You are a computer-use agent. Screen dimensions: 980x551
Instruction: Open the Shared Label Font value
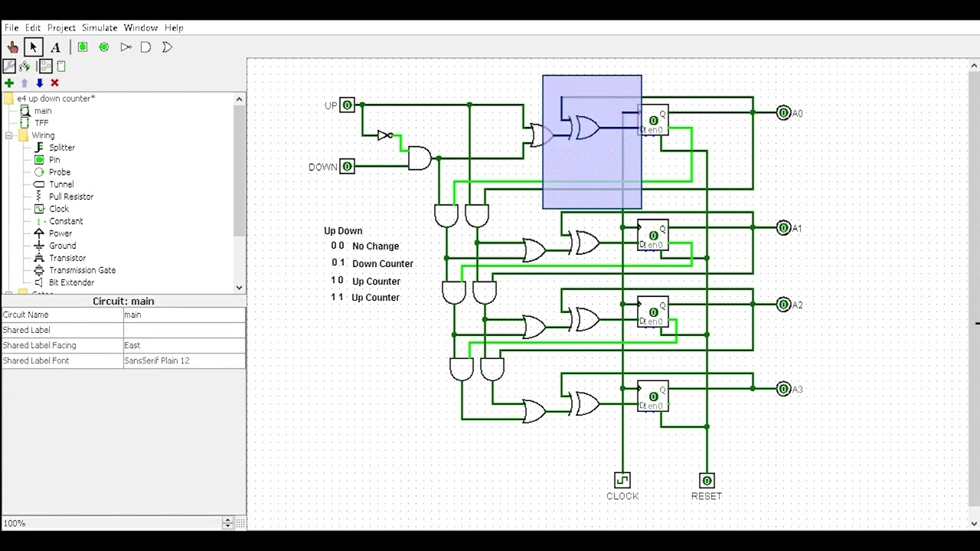(184, 360)
